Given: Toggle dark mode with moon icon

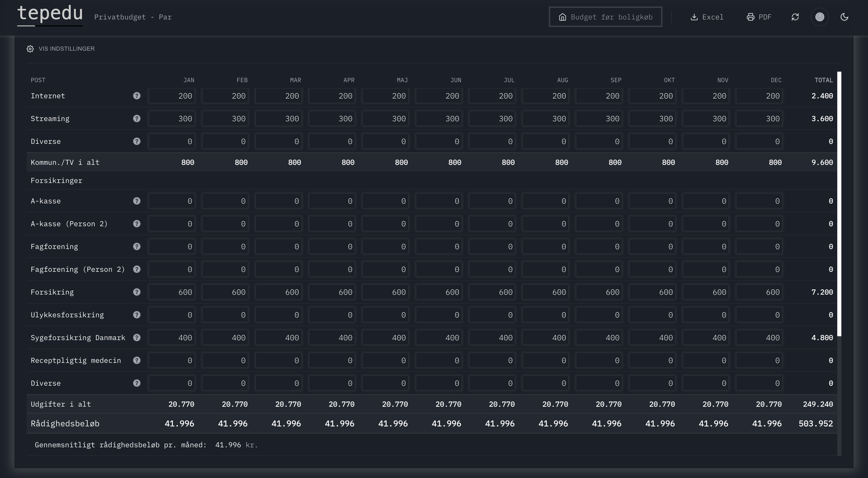Looking at the screenshot, I should [x=844, y=17].
